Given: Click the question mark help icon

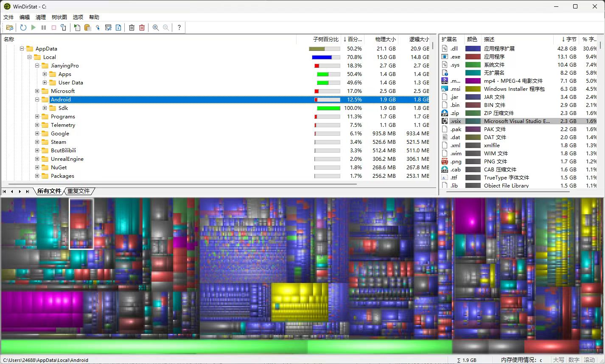Looking at the screenshot, I should coord(179,28).
